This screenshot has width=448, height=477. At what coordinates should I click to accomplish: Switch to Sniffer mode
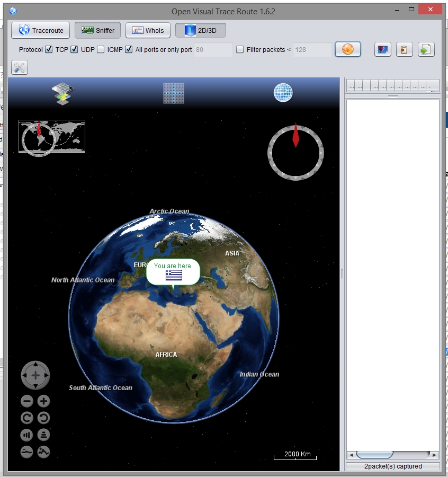point(97,30)
